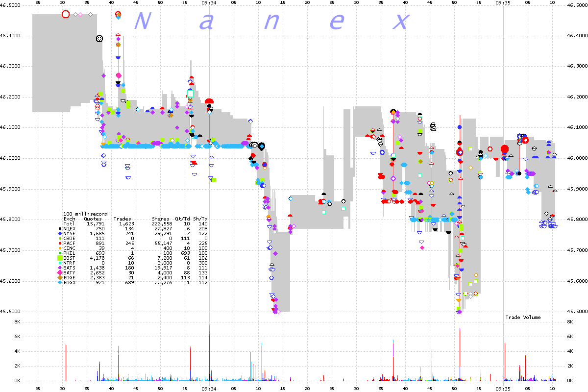588x392 pixels.
Task: Select the NYSE exchange label in legend
Action: coord(70,233)
